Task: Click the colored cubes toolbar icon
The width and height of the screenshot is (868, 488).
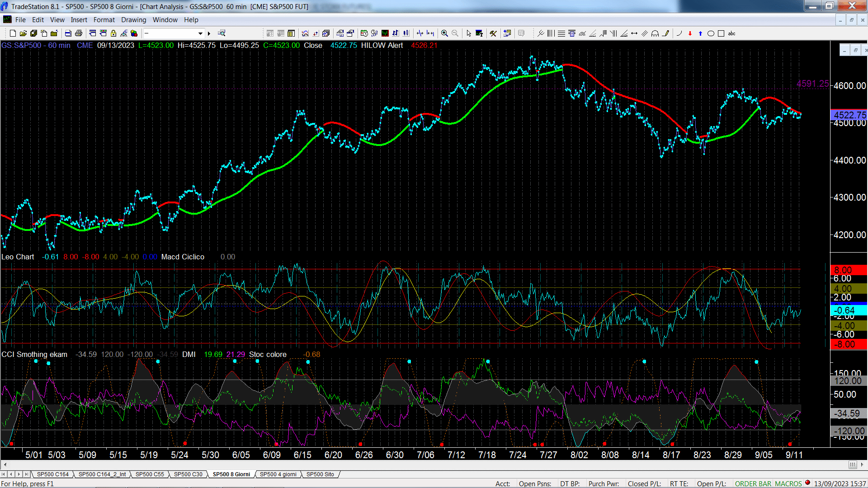Action: (x=134, y=33)
